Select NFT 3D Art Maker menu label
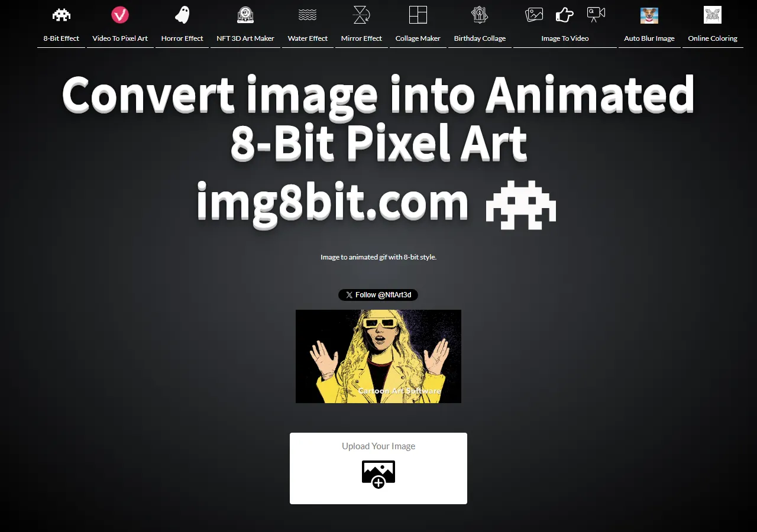Screen dimensions: 757x532 click(x=245, y=38)
